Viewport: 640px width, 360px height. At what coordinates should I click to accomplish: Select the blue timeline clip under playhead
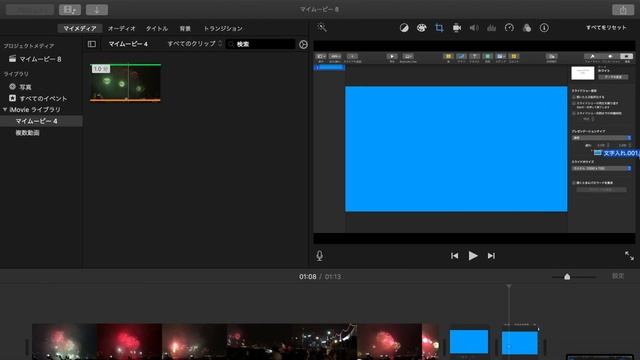520,342
